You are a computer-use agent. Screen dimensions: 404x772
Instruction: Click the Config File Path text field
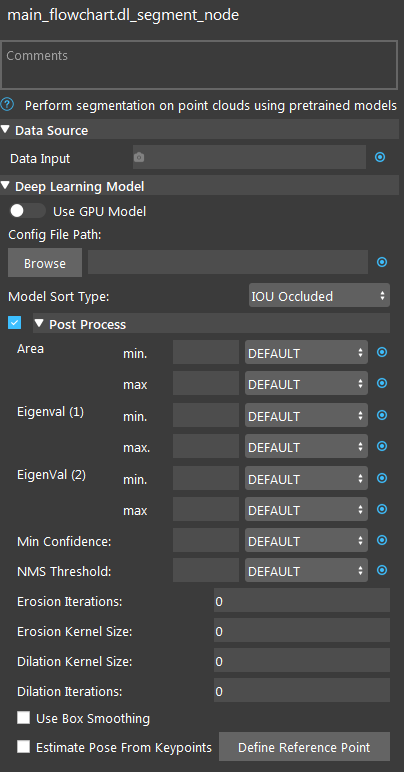click(228, 262)
